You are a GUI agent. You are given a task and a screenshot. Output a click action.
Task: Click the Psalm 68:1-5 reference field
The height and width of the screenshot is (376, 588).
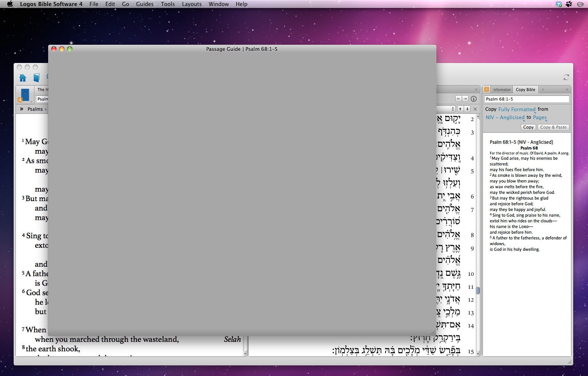527,99
